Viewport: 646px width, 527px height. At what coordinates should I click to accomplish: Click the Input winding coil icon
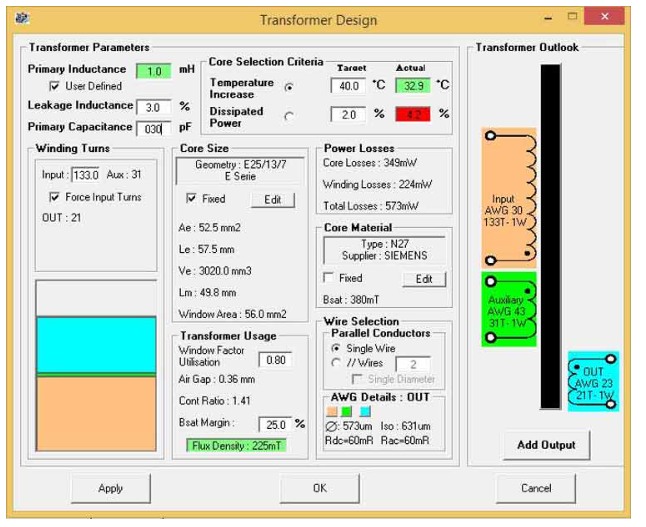tap(510, 197)
